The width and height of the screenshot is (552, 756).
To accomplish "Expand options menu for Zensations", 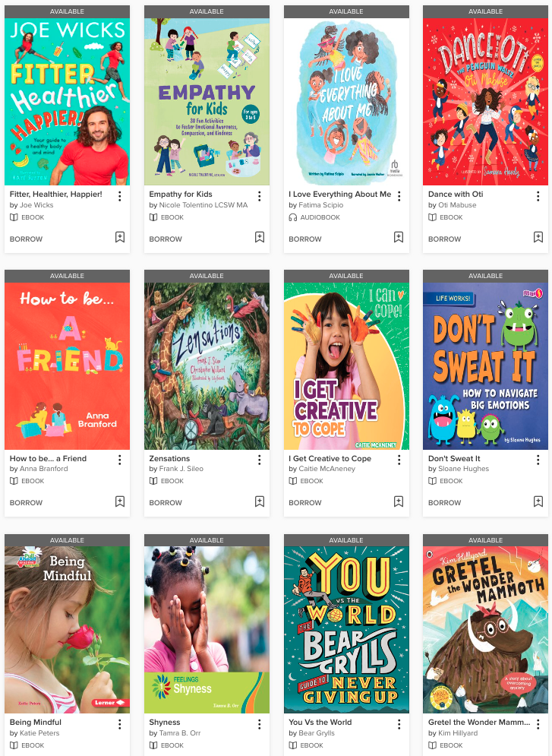I will point(260,460).
